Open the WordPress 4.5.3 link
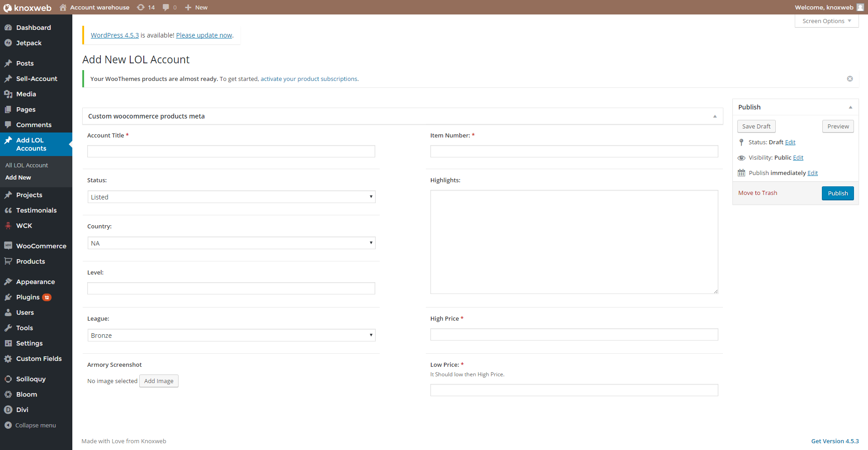Image resolution: width=868 pixels, height=450 pixels. tap(115, 35)
